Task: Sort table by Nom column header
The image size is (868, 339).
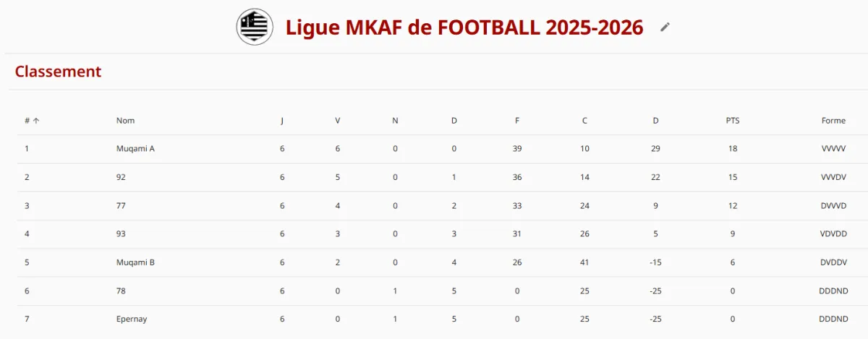Action: [125, 121]
